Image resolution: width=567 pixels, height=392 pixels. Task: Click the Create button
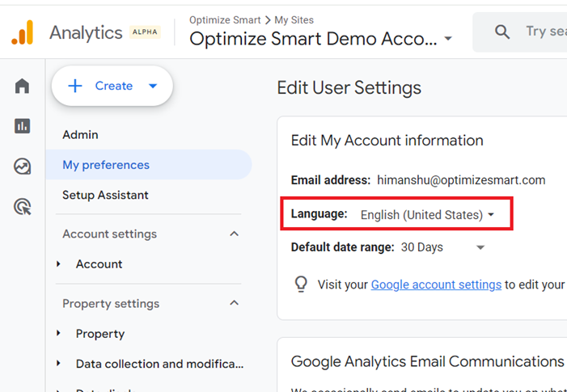112,86
